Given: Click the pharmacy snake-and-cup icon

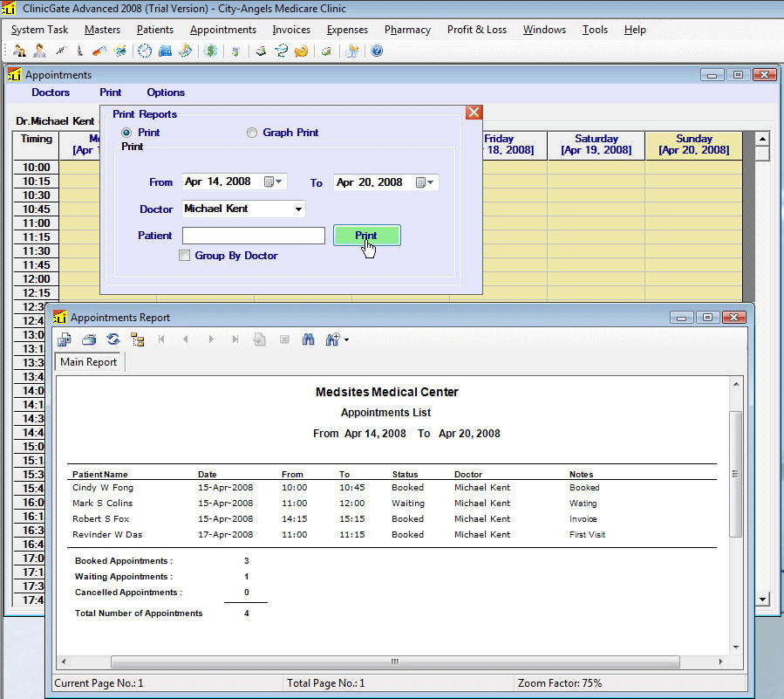Looking at the screenshot, I should 282,51.
